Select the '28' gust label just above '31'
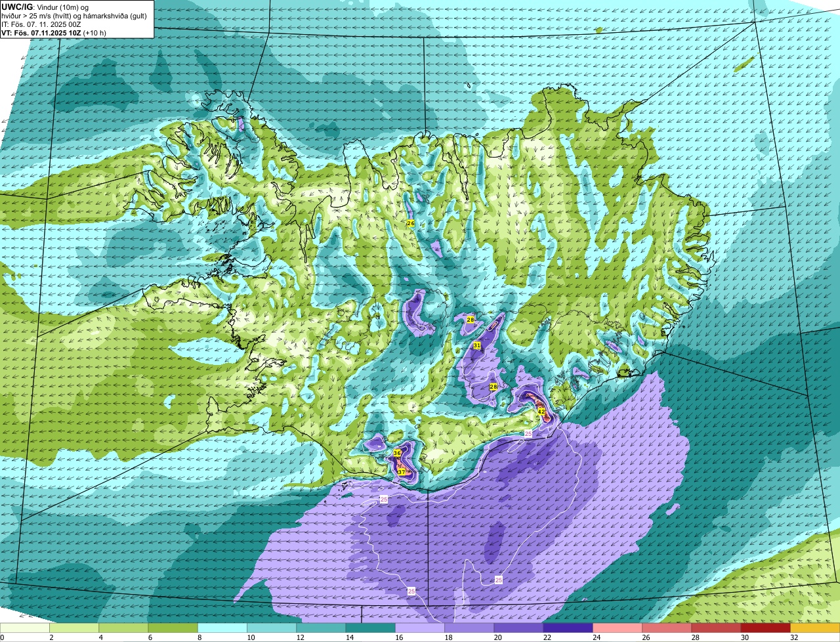Image resolution: width=840 pixels, height=642 pixels. click(471, 319)
